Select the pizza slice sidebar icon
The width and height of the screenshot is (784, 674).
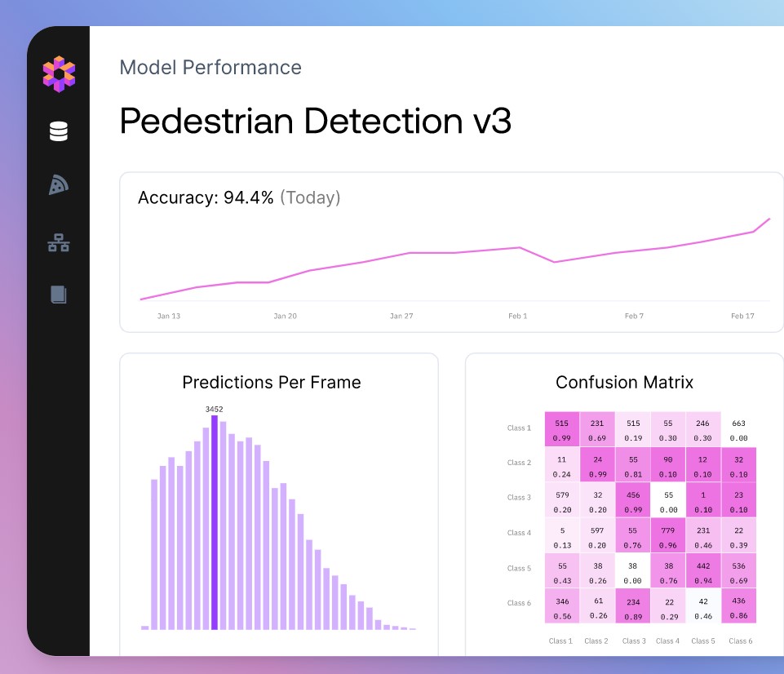point(59,185)
